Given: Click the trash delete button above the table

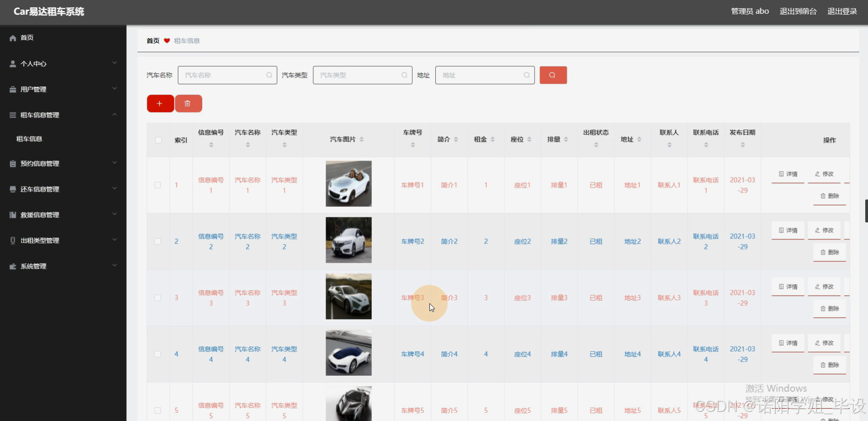Looking at the screenshot, I should [188, 103].
